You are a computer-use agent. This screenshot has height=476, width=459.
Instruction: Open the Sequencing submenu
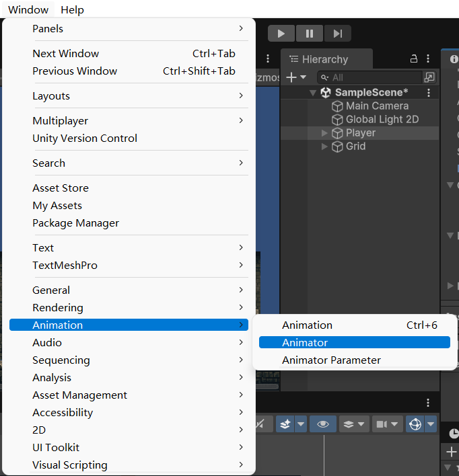[x=129, y=360]
